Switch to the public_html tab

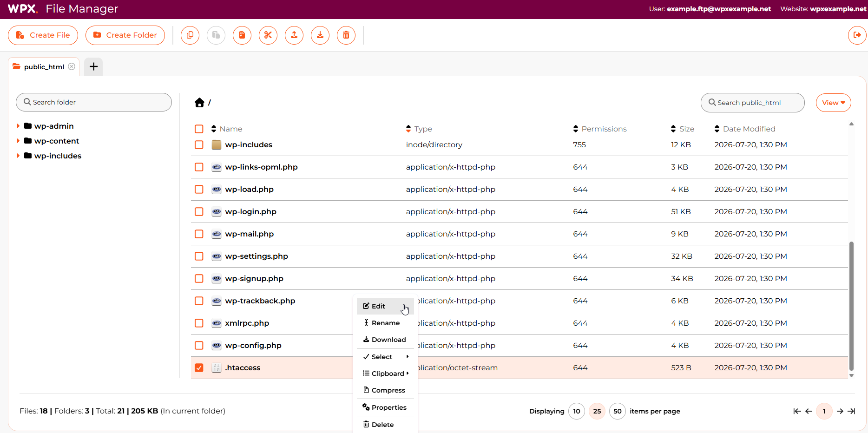point(44,67)
